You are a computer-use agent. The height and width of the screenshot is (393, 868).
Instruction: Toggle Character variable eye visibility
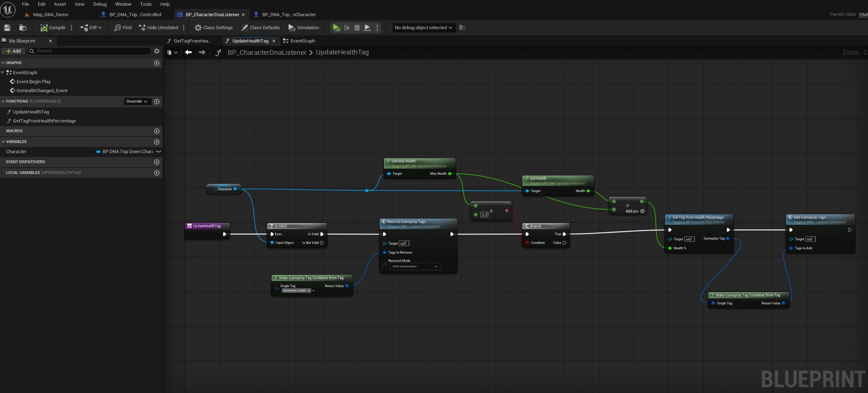pyautogui.click(x=158, y=152)
